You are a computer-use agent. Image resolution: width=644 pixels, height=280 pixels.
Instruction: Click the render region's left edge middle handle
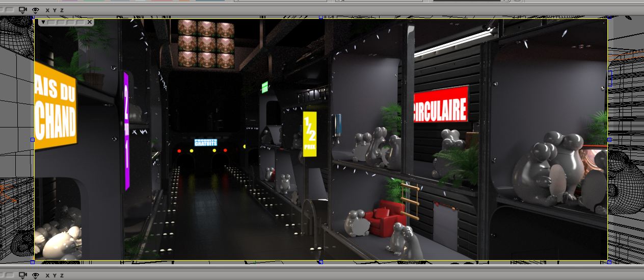click(x=33, y=139)
